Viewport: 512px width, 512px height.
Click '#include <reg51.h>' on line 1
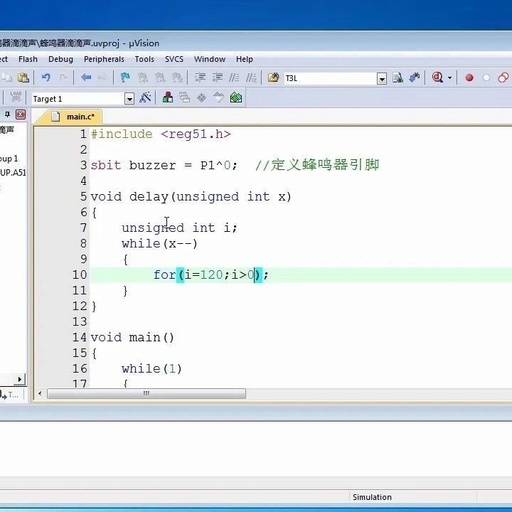161,134
